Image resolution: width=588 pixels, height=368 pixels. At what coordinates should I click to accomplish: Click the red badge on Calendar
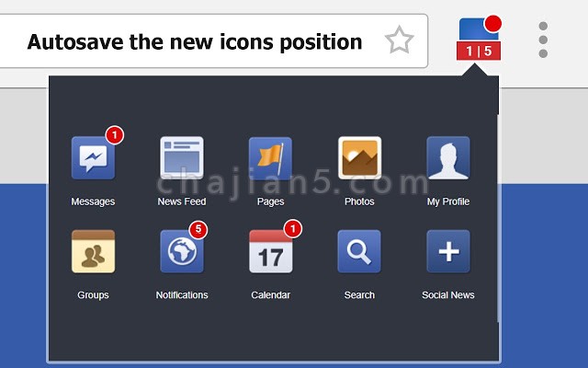coord(293,228)
